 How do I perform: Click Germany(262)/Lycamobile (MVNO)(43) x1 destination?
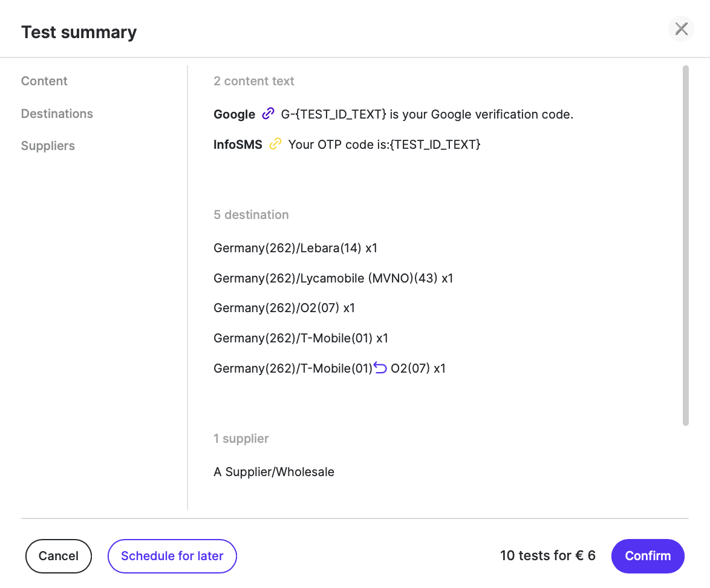333,278
